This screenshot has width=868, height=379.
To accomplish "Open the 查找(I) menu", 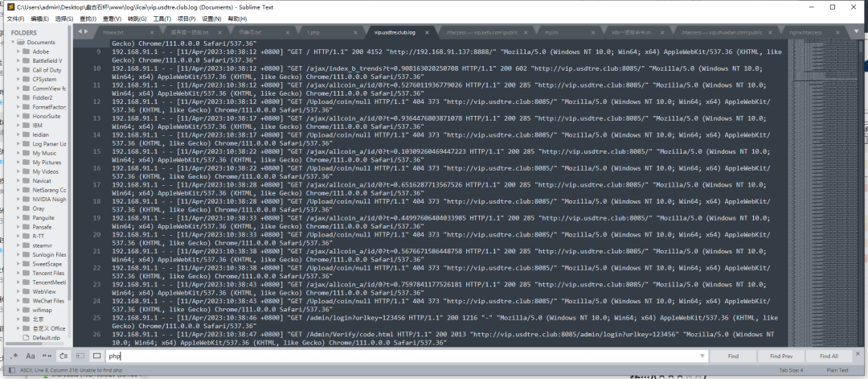I will [x=88, y=19].
